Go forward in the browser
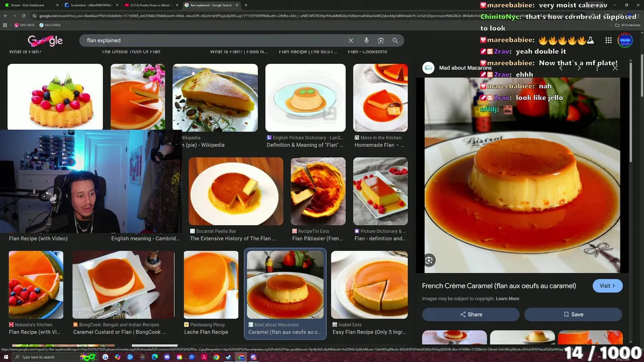The image size is (644, 362). 14,16
